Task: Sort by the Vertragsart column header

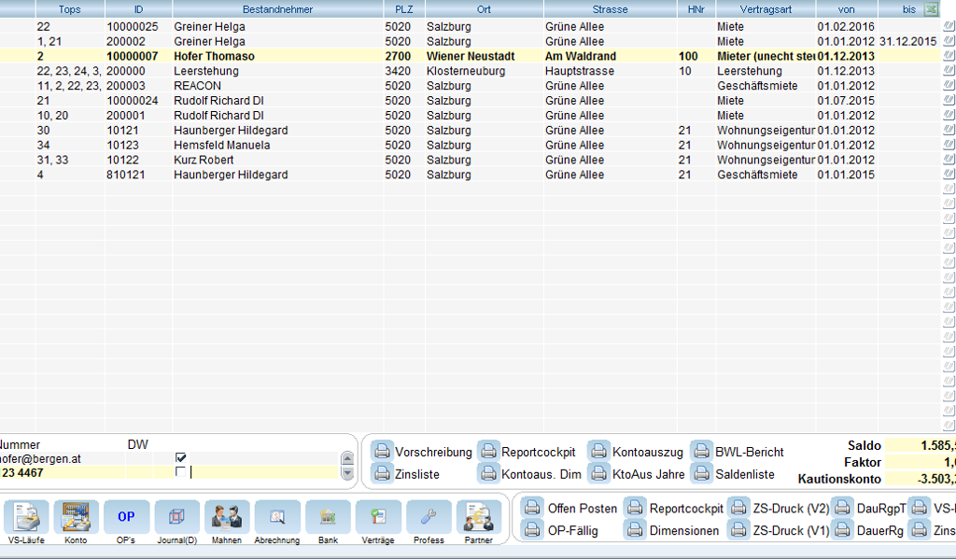Action: pyautogui.click(x=766, y=9)
